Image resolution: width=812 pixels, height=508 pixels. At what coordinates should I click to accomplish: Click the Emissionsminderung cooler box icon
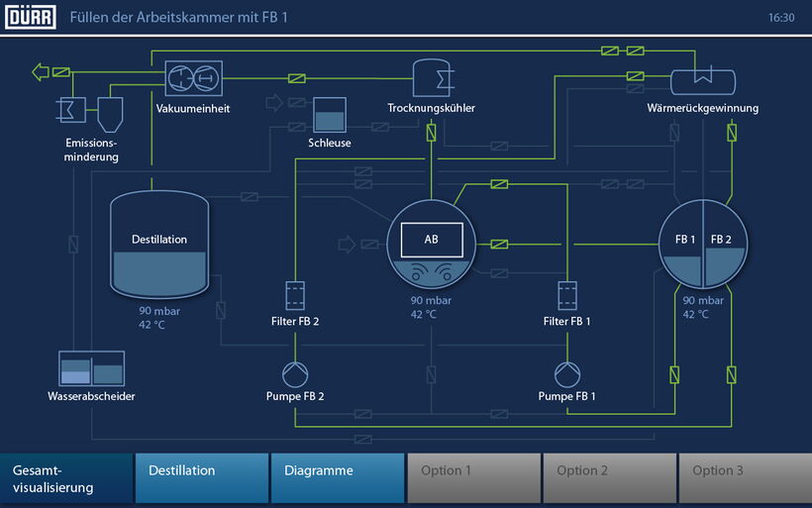(x=71, y=110)
